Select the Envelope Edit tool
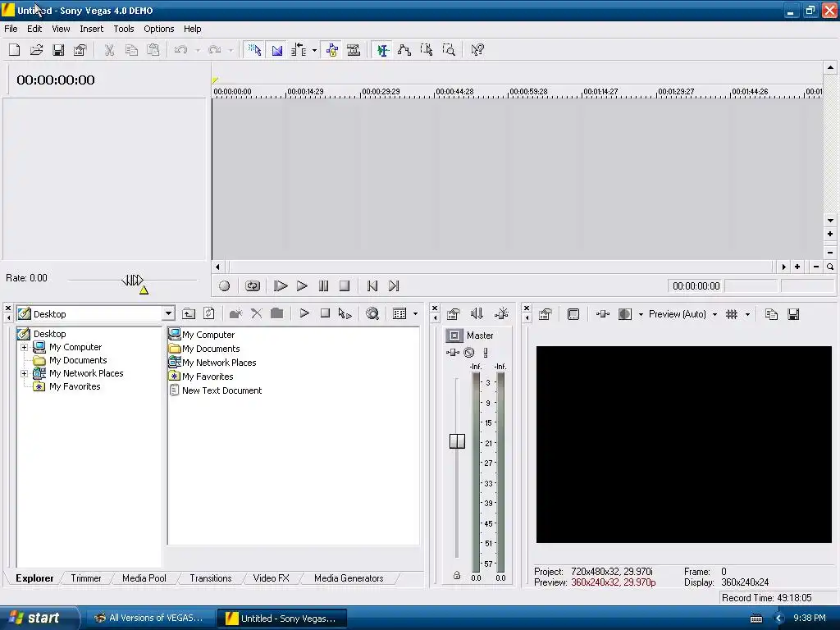This screenshot has width=840, height=630. (404, 50)
